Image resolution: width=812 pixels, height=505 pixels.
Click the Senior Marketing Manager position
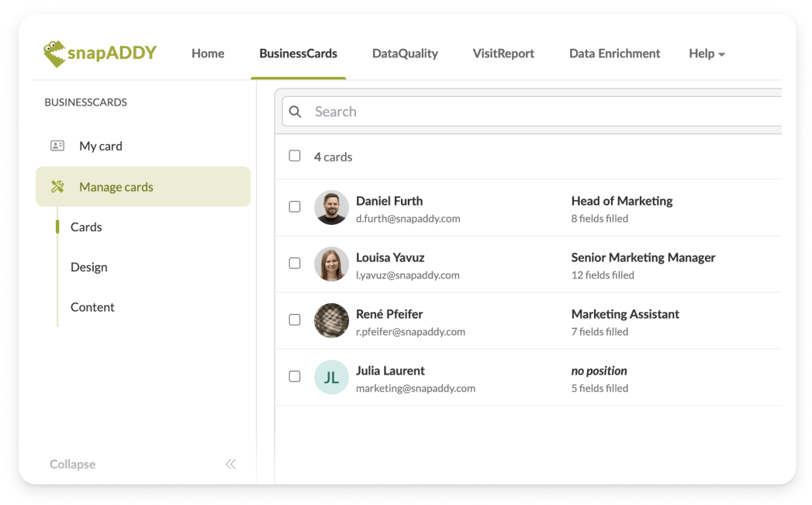[x=643, y=258]
